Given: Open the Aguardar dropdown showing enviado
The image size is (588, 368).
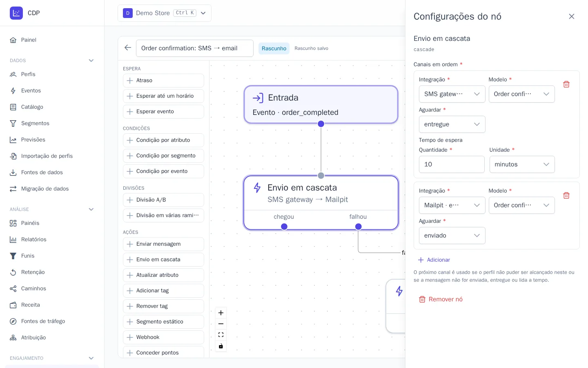Looking at the screenshot, I should pyautogui.click(x=452, y=236).
